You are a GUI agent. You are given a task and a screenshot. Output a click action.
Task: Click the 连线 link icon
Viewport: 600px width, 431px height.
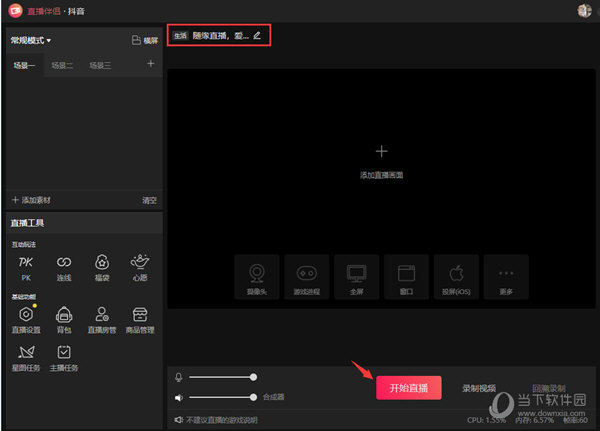(63, 265)
